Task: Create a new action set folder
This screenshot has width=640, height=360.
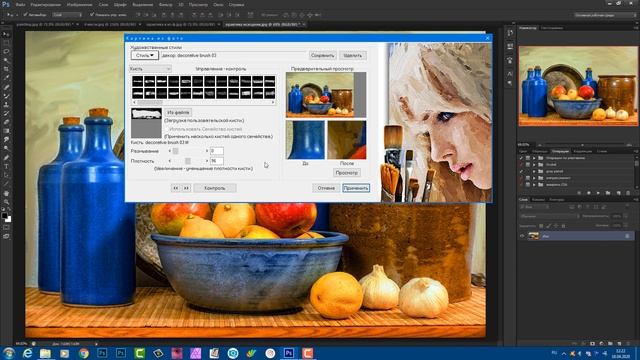Action: coord(608,193)
